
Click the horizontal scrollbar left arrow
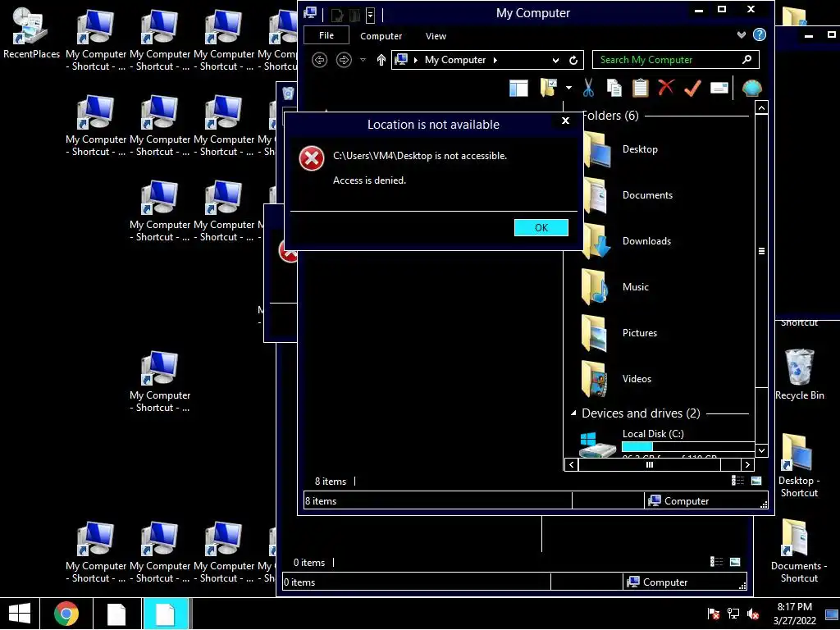point(571,464)
